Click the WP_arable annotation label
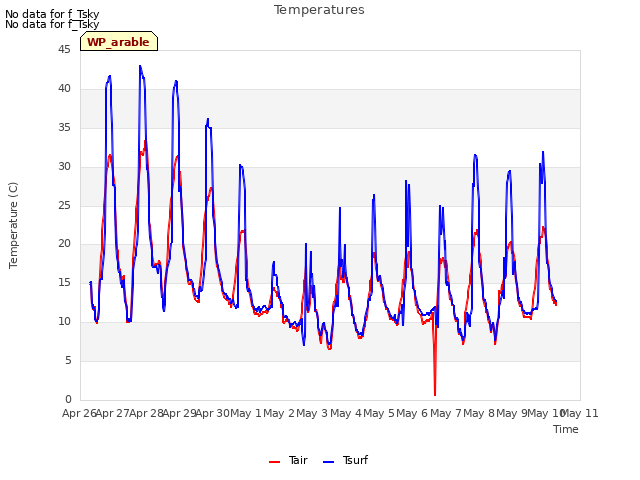Image resolution: width=640 pixels, height=480 pixels. 119,42
